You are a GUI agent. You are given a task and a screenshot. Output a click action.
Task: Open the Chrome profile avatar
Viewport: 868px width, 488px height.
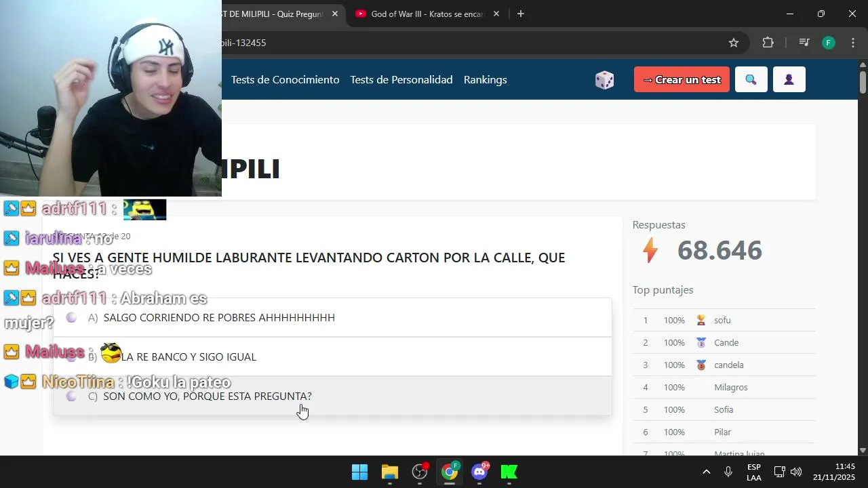(x=828, y=43)
